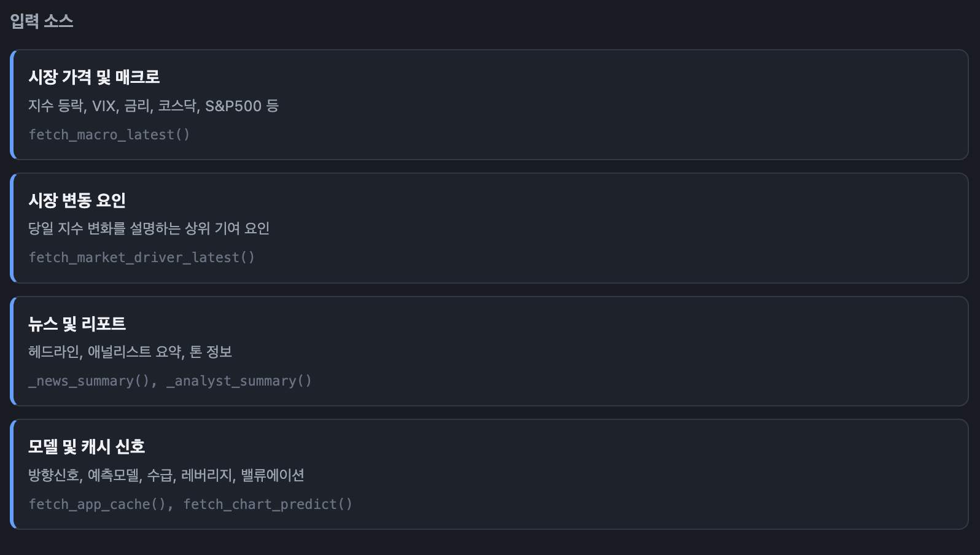Click the fetch_chart_predict() function text

(x=268, y=504)
